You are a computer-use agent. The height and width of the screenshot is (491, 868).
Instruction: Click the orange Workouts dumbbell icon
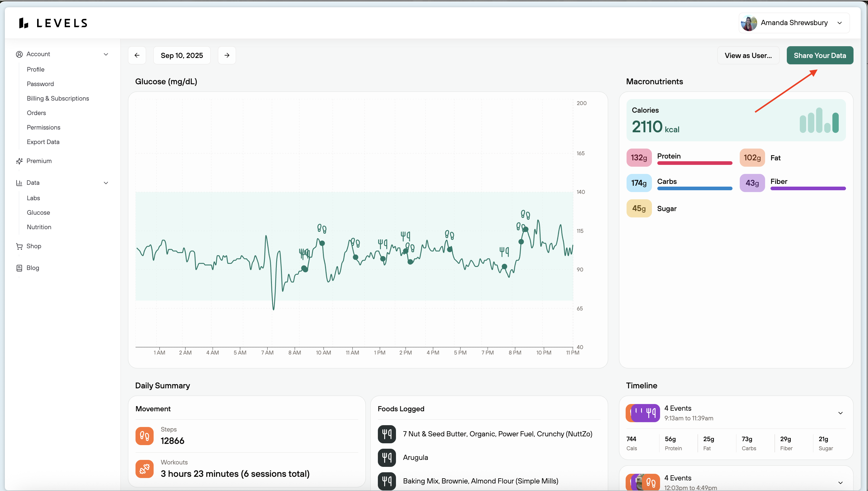point(145,469)
